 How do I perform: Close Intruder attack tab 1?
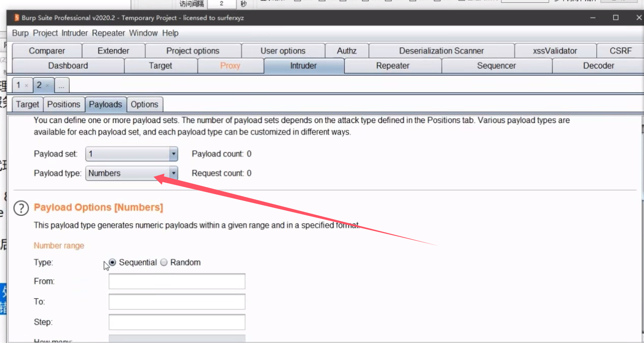tap(26, 86)
